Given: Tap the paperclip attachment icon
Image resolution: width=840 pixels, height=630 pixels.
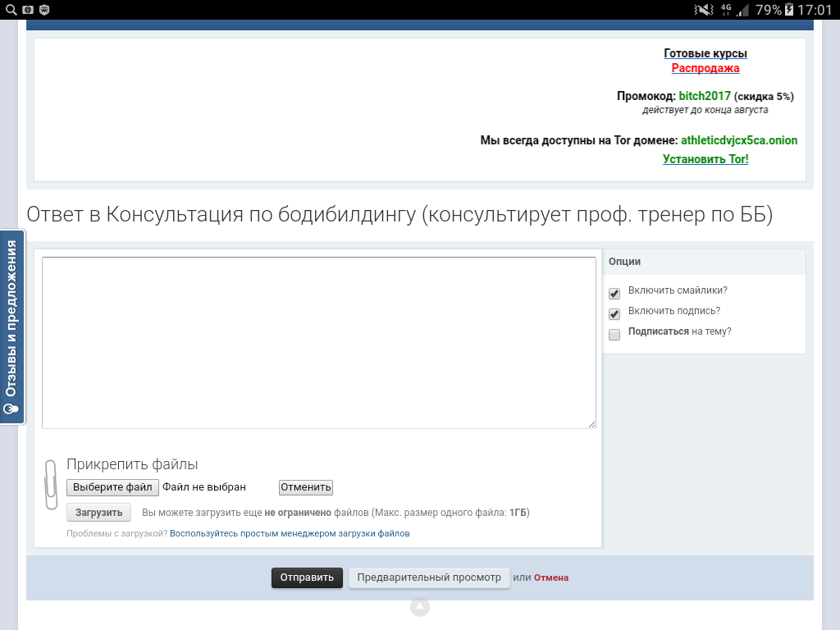Looking at the screenshot, I should [50, 484].
